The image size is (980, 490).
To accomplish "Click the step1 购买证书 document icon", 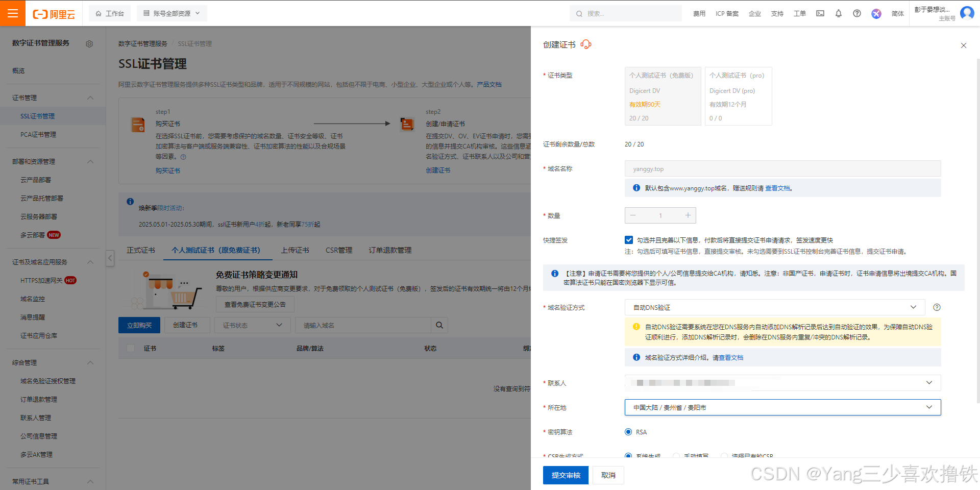I will [138, 125].
